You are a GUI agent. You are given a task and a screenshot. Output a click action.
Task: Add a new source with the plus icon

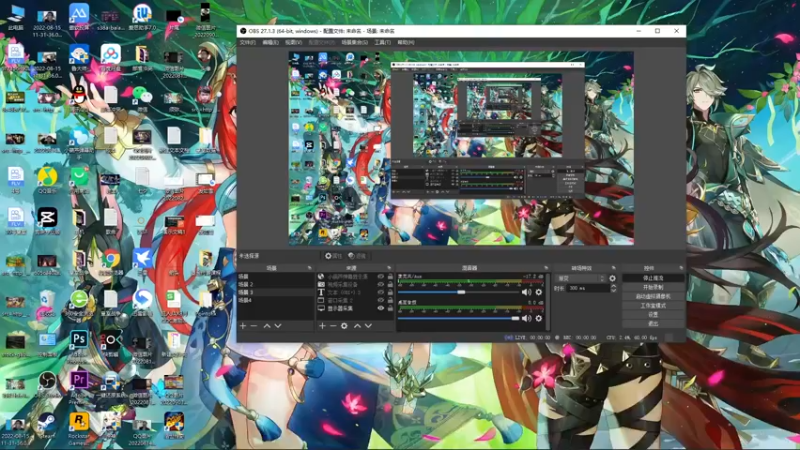coord(322,325)
